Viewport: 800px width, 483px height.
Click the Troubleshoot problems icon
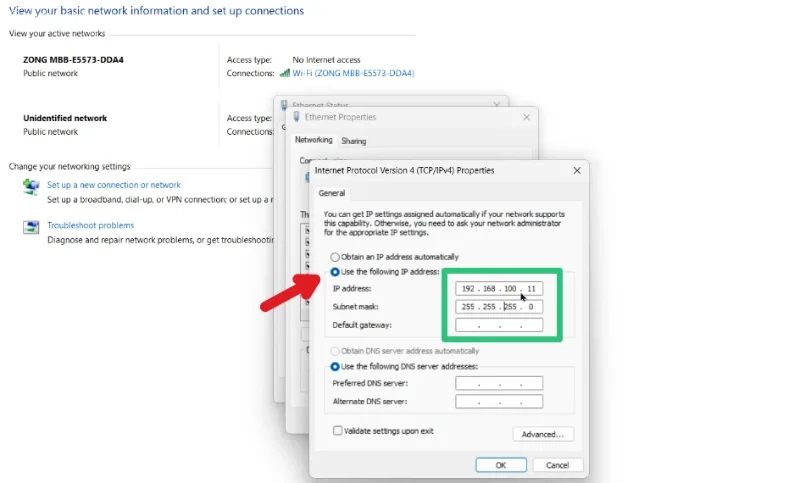[31, 227]
